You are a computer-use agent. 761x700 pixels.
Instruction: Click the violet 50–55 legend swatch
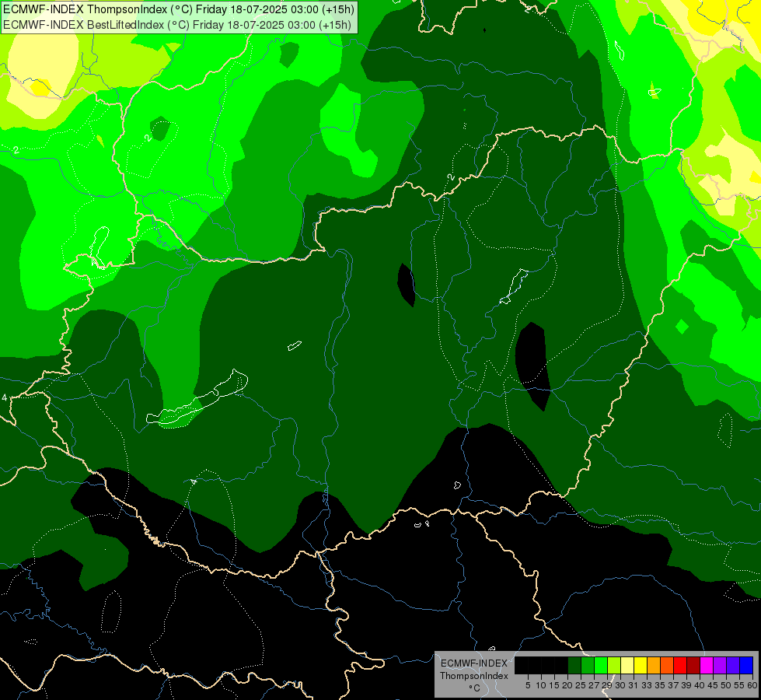733,665
